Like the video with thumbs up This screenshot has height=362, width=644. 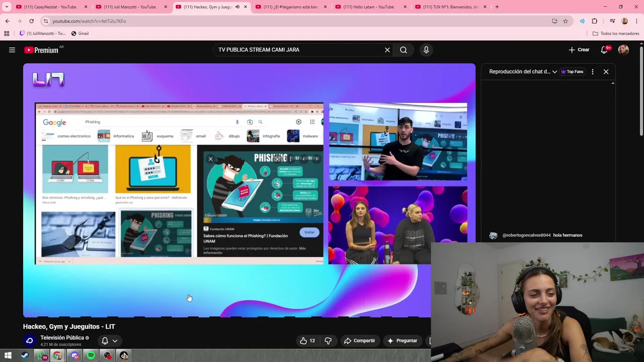(307, 341)
